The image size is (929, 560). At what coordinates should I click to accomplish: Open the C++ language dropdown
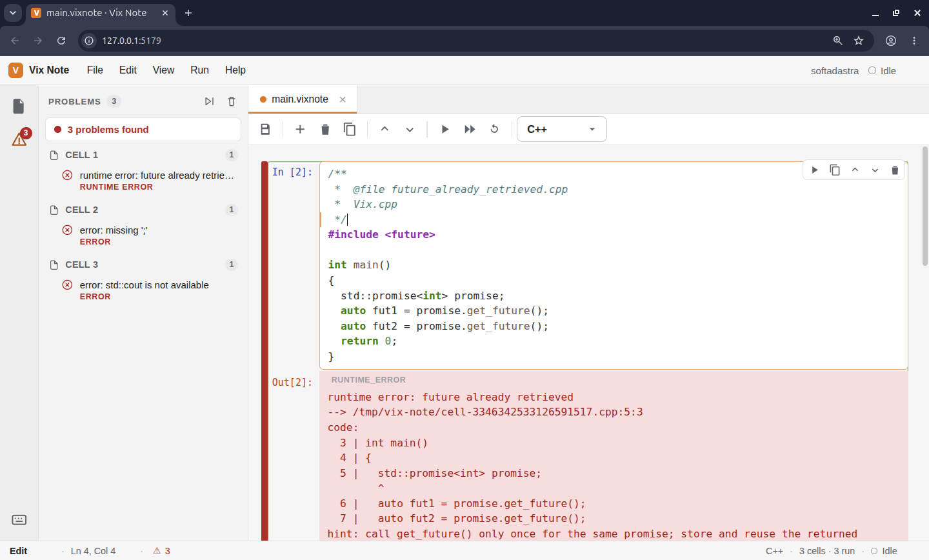[562, 129]
